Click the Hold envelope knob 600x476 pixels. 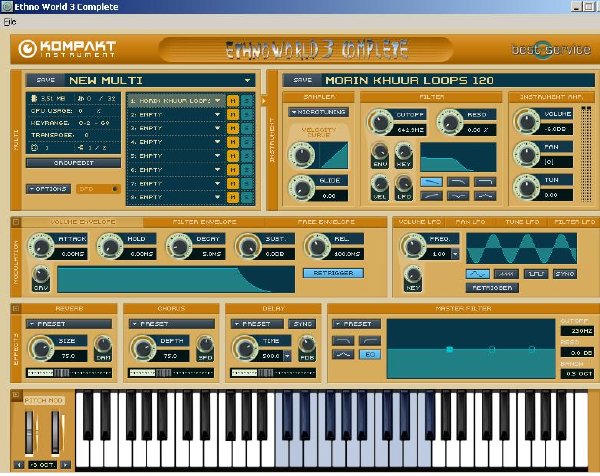pyautogui.click(x=110, y=246)
